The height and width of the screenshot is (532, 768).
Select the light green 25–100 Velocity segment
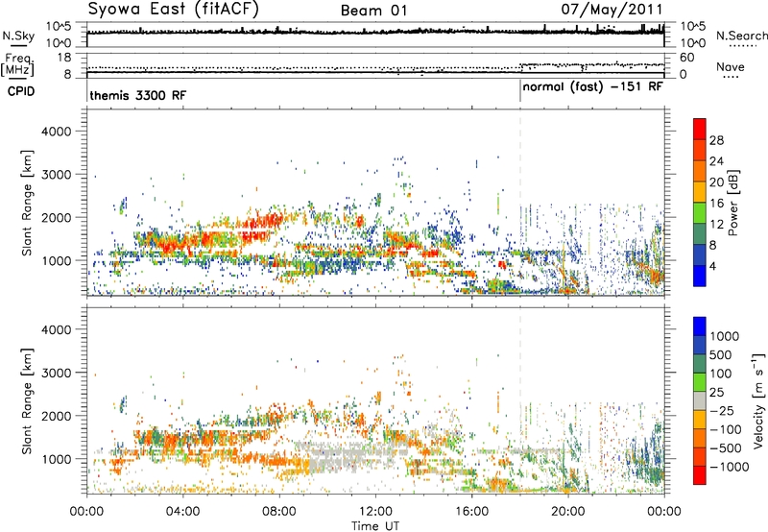[x=700, y=382]
